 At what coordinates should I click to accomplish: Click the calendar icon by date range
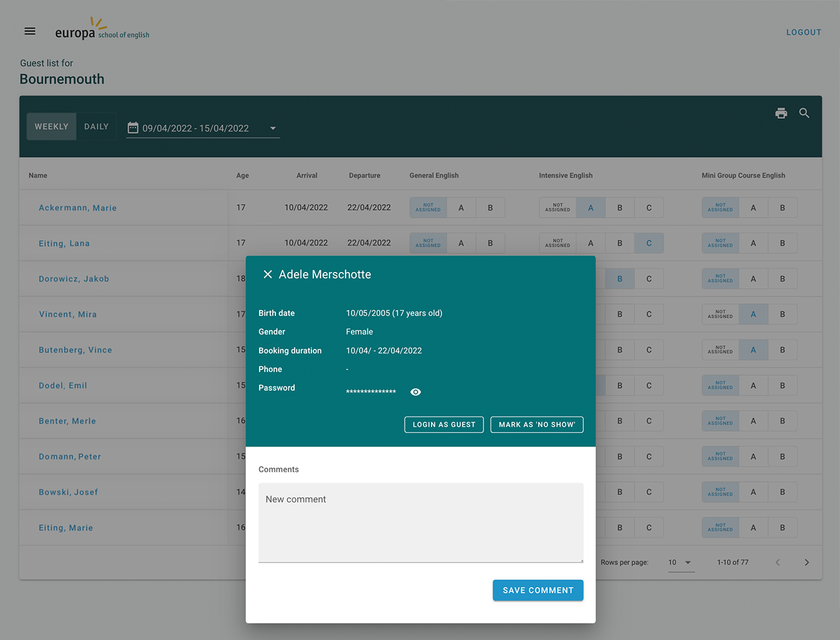[133, 128]
